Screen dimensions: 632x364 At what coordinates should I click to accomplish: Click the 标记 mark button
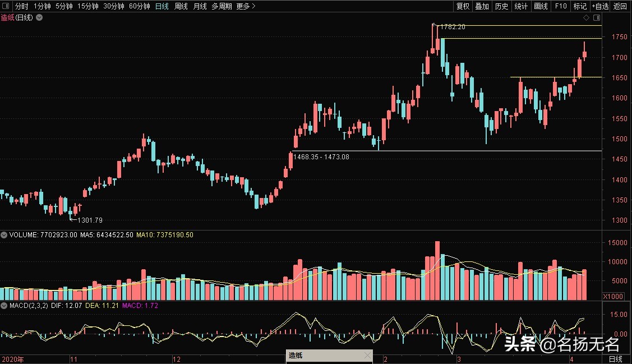pos(580,6)
